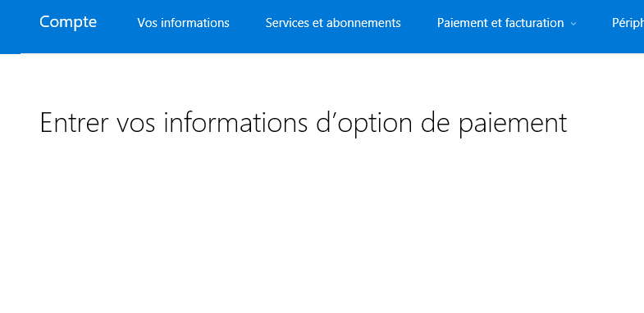Viewport: 644px width, 313px height.
Task: Click the word paiement in heading
Action: point(513,124)
